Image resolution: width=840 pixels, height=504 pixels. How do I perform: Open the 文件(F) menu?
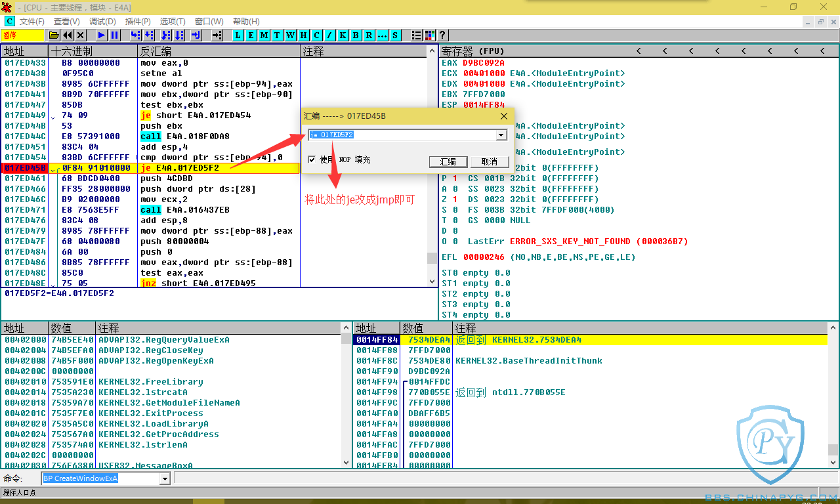(x=32, y=22)
